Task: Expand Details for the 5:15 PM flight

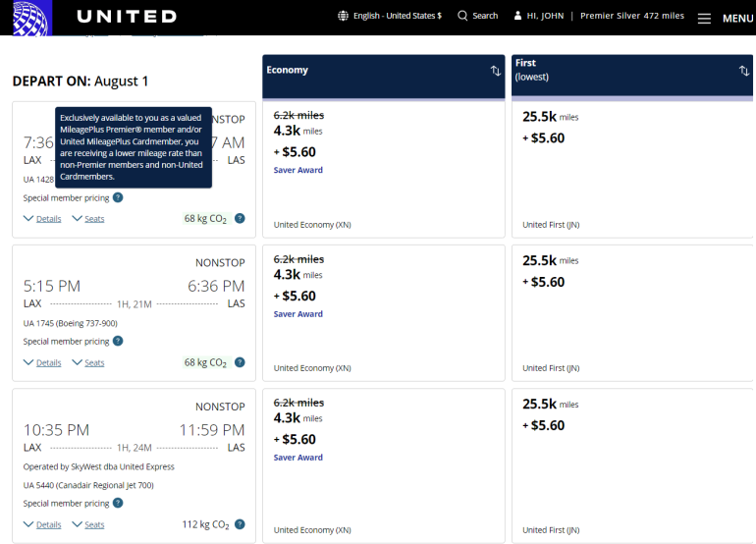Action: pos(42,363)
